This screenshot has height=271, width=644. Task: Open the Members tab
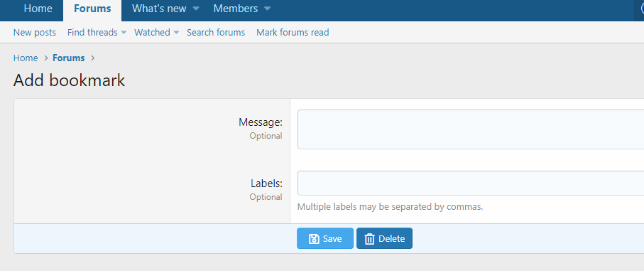pyautogui.click(x=236, y=9)
